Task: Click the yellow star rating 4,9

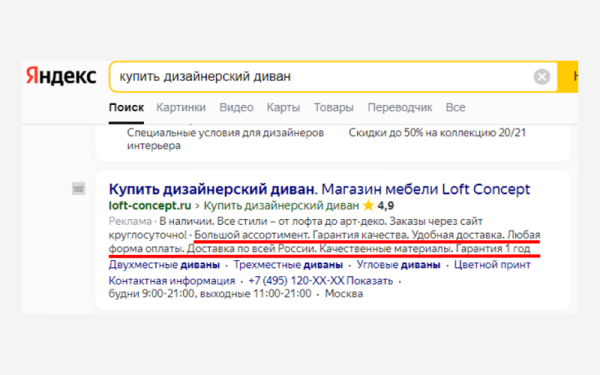Action: 378,206
